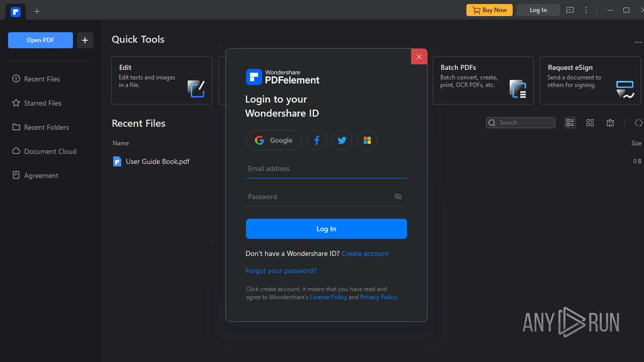Open the License Policy link
Image resolution: width=644 pixels, height=362 pixels.
tap(328, 297)
